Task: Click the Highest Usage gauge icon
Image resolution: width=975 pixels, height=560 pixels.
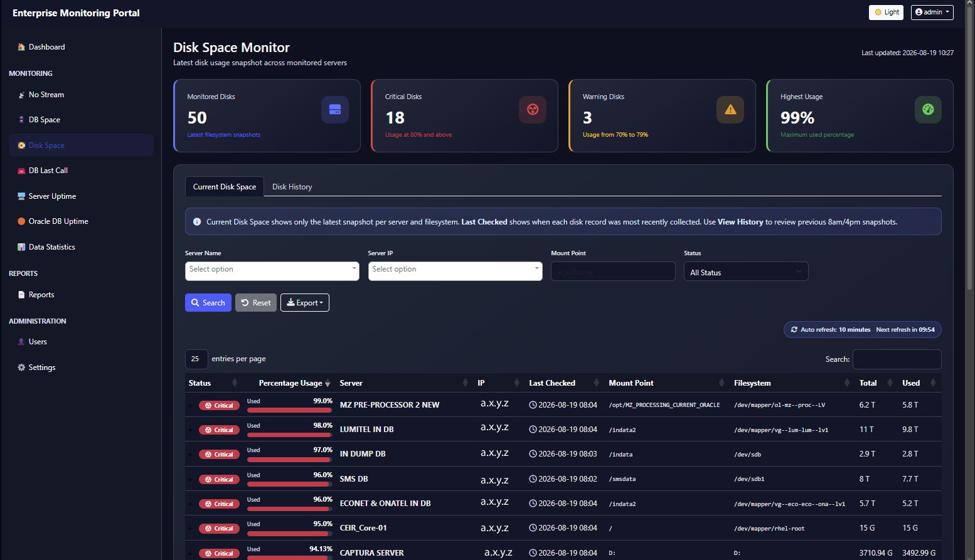Action: coord(928,110)
